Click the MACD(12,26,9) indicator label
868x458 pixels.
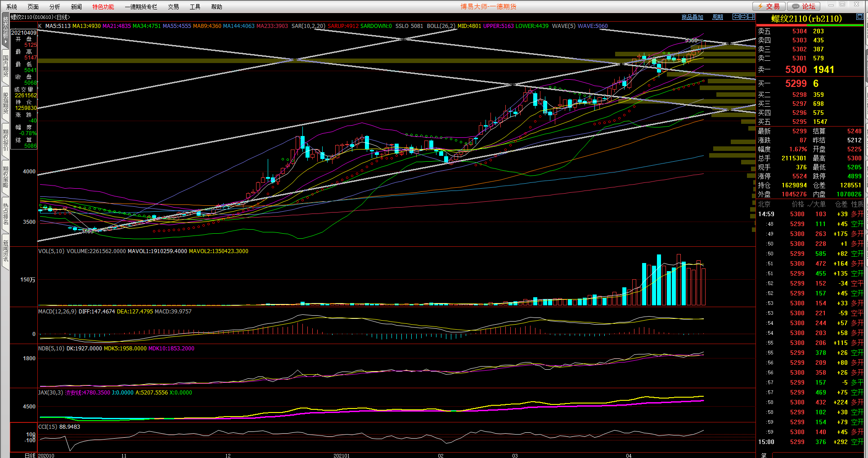(x=57, y=311)
